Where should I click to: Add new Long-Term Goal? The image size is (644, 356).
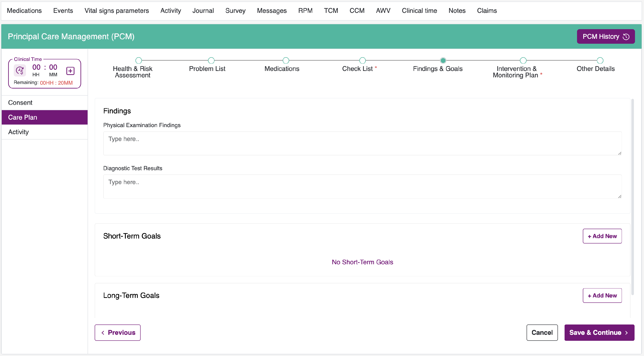602,295
